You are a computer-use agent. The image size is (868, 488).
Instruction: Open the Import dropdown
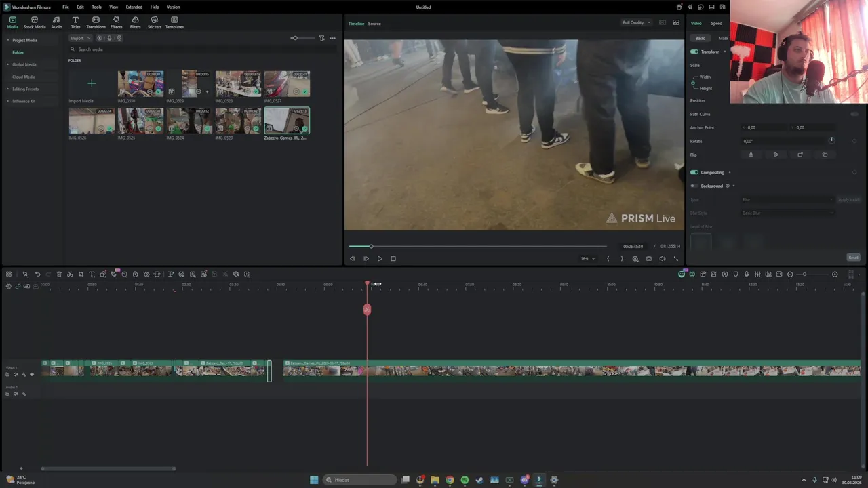point(80,38)
